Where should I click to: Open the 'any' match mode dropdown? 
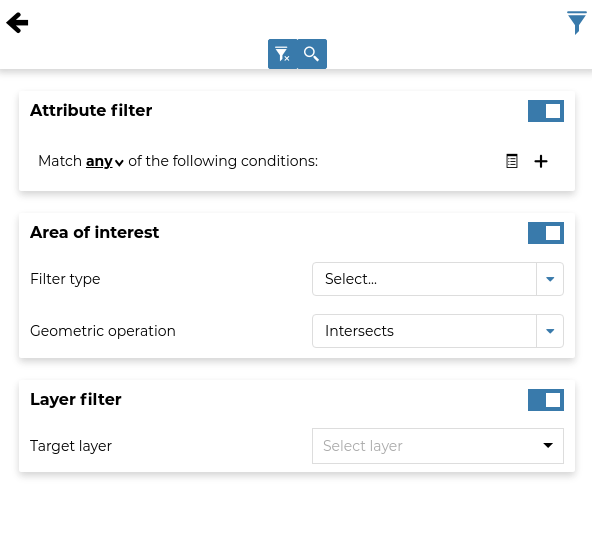pyautogui.click(x=105, y=162)
